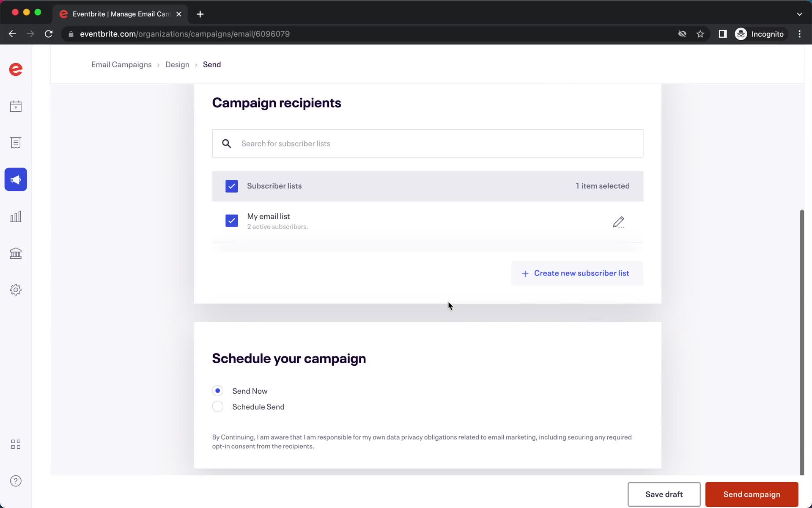Search for subscriber lists input field
Viewport: 812px width, 508px height.
pos(427,144)
